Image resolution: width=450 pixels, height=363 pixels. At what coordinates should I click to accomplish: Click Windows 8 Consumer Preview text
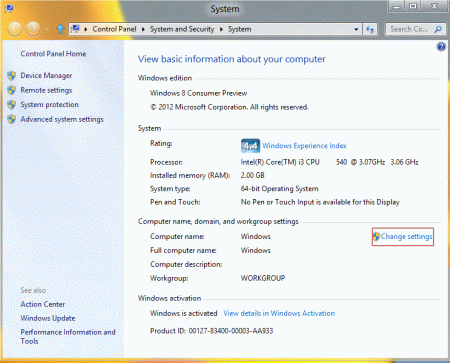point(199,93)
